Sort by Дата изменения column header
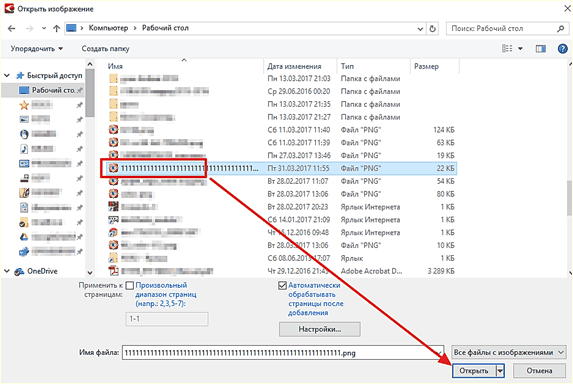The width and height of the screenshot is (573, 384). pos(294,66)
